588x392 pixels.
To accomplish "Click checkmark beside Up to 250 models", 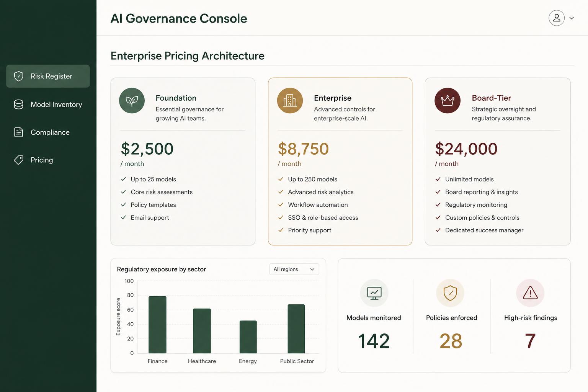I will [281, 179].
